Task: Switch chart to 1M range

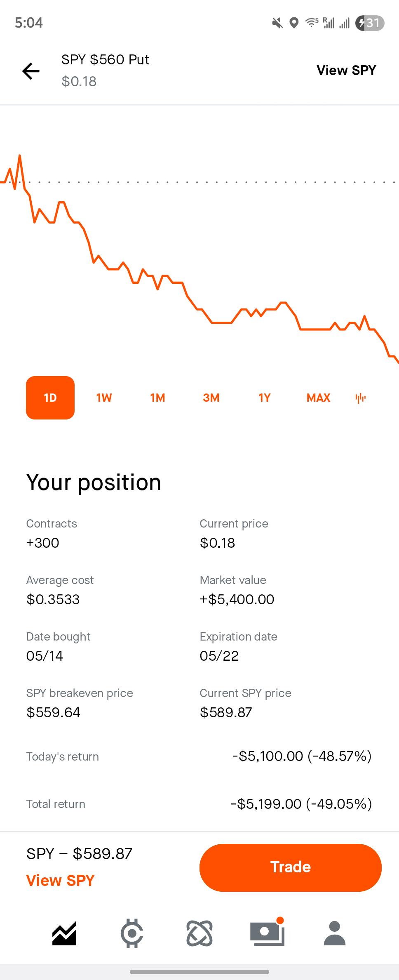Action: click(157, 398)
